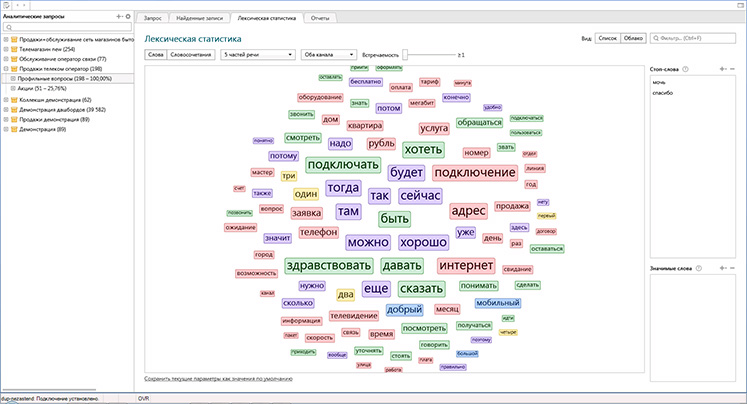Expand the Демонстрация (89) tree node

point(6,130)
